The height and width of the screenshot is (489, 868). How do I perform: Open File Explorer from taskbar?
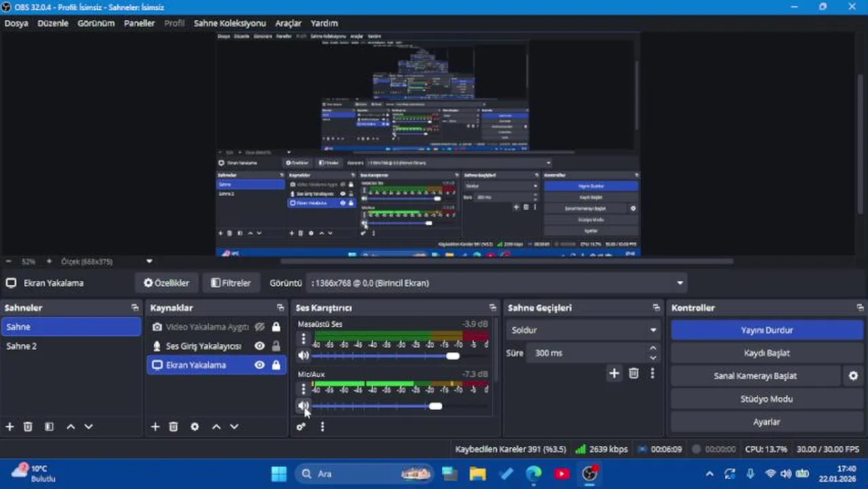click(477, 474)
